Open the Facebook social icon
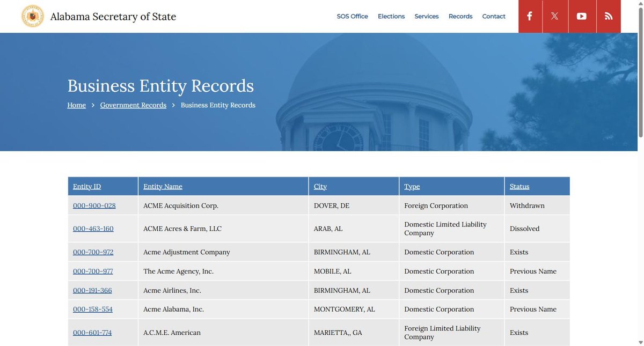This screenshot has height=346, width=644. pos(530,16)
